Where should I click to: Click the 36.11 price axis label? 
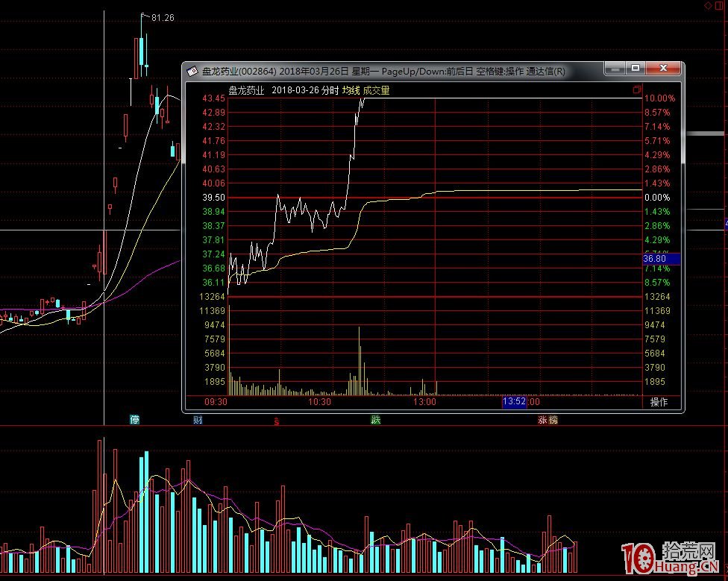pos(213,283)
